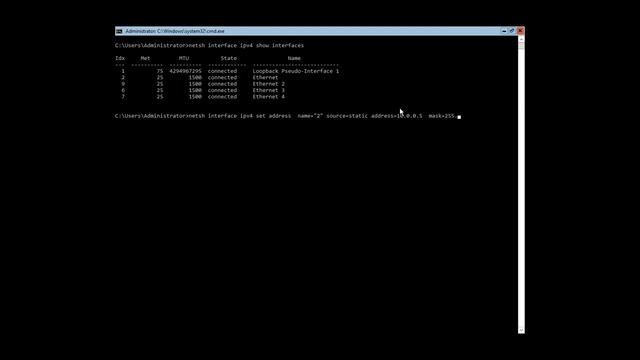
Task: Click the 'show interfaces' command text
Action: pyautogui.click(x=280, y=46)
